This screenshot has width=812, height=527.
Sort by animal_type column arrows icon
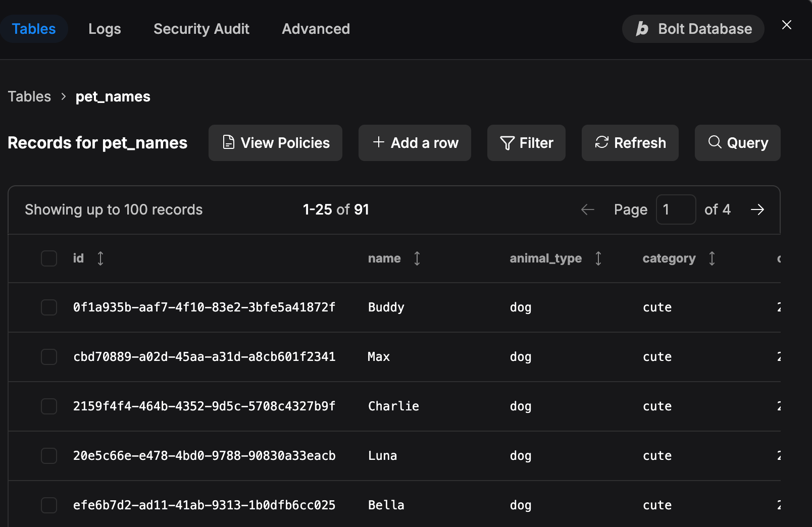click(x=598, y=258)
